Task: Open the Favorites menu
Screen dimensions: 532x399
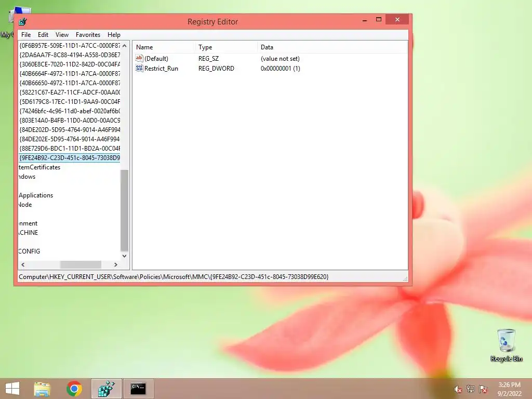Action: (x=88, y=35)
